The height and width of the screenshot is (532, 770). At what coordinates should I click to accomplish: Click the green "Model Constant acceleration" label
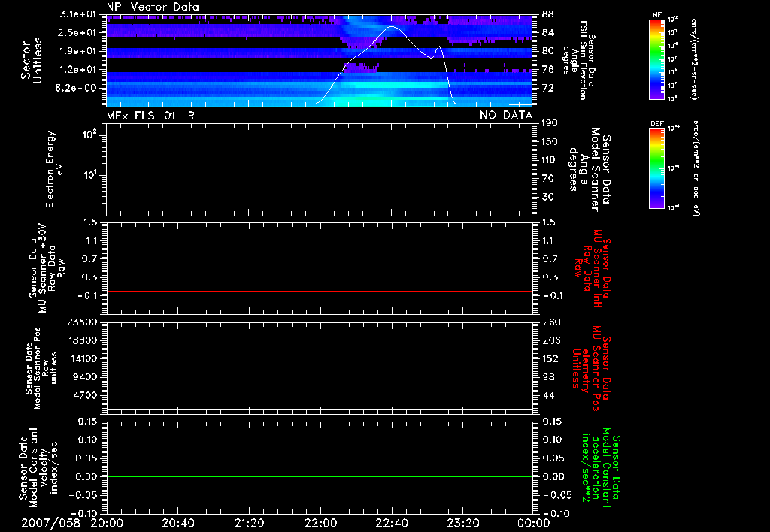pyautogui.click(x=600, y=468)
